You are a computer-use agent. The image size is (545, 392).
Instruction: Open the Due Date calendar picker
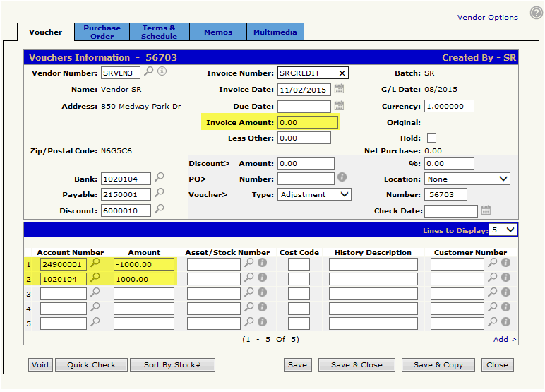(339, 106)
